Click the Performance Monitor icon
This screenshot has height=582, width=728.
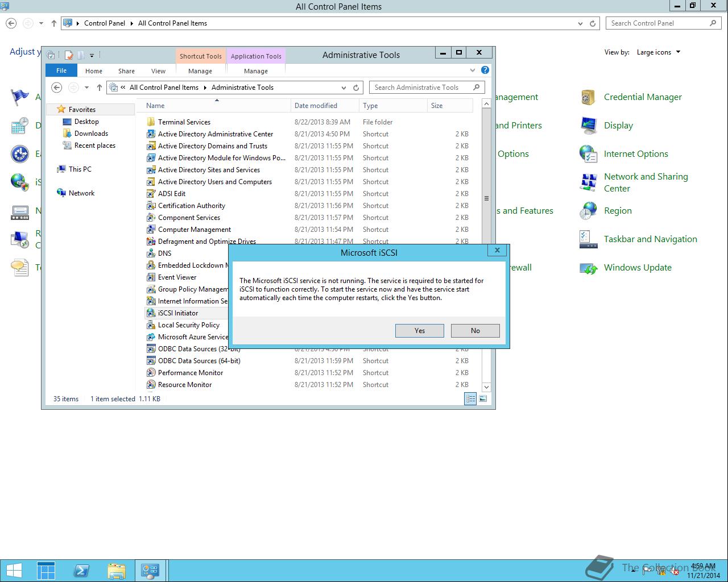pyautogui.click(x=151, y=373)
